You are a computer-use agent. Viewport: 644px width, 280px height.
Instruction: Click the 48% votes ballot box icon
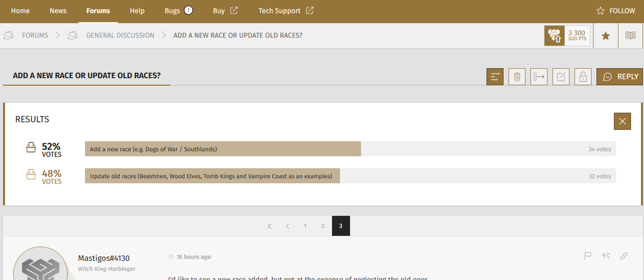31,174
